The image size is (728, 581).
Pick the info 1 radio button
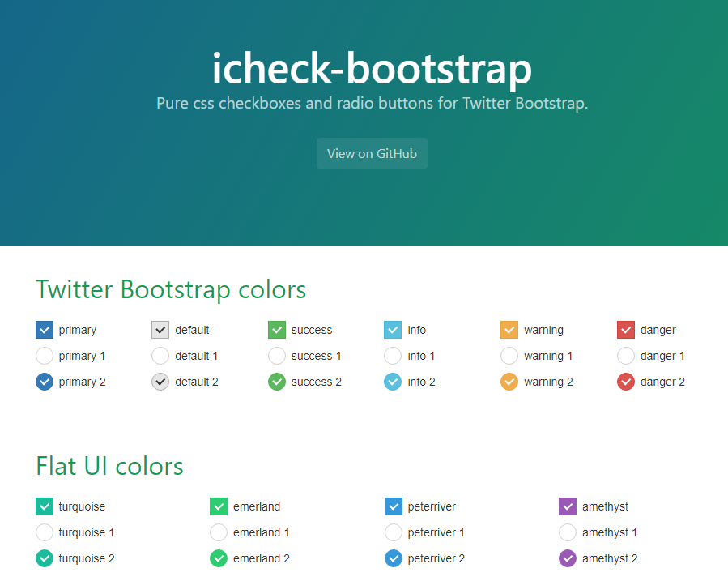click(393, 356)
